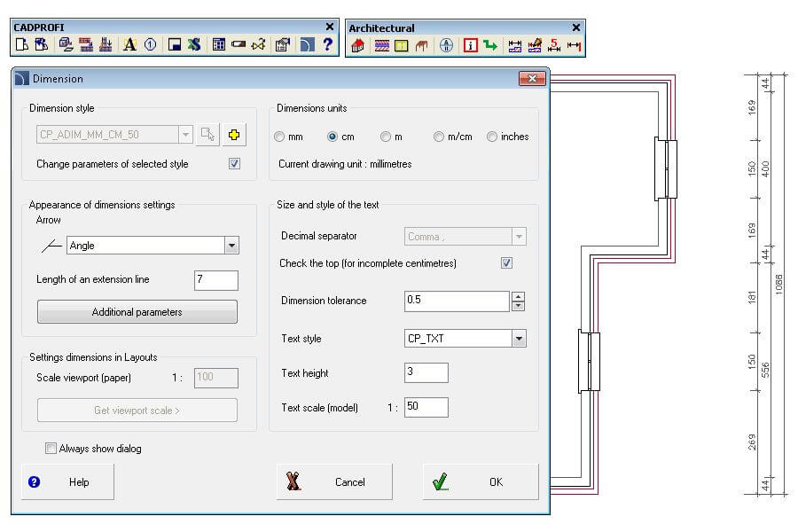The width and height of the screenshot is (798, 532).
Task: Click the Text height input field
Action: point(426,372)
